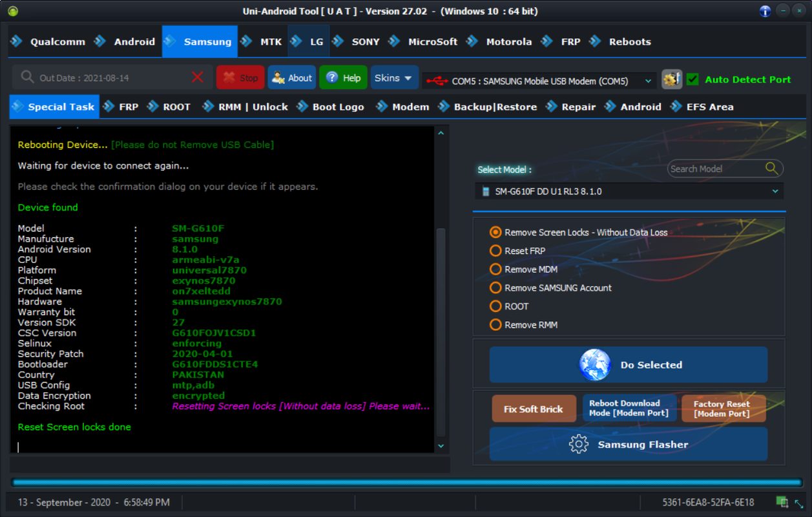Open the blue info icon in title bar
Screen dimensions: 812x517
[765, 11]
